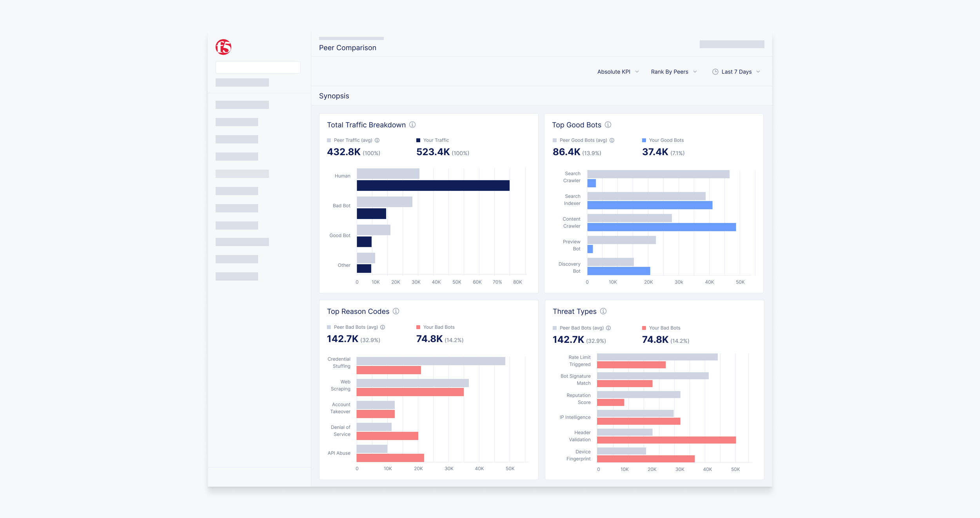Click the Bot Signature Match label
Screen dimensions: 980x518
coord(575,380)
